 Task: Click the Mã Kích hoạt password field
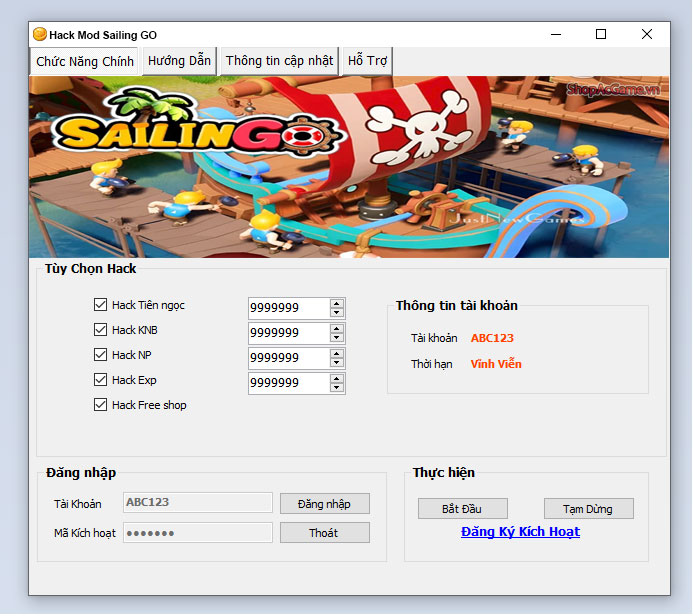(x=198, y=533)
